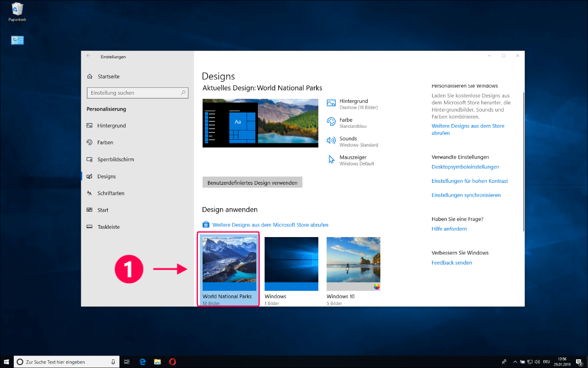
Task: Click the DEU input language indicator
Action: tap(547, 362)
